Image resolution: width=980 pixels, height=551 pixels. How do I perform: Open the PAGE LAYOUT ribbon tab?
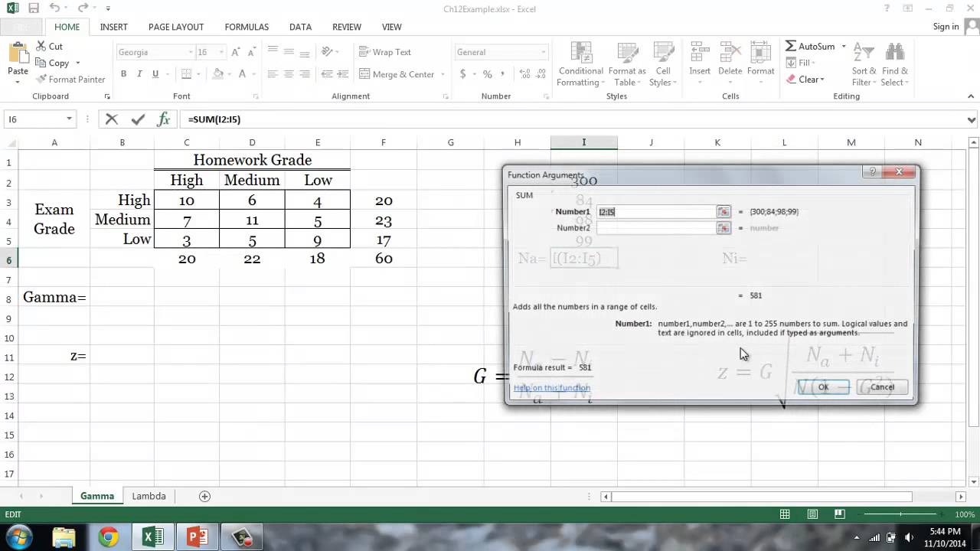point(176,27)
